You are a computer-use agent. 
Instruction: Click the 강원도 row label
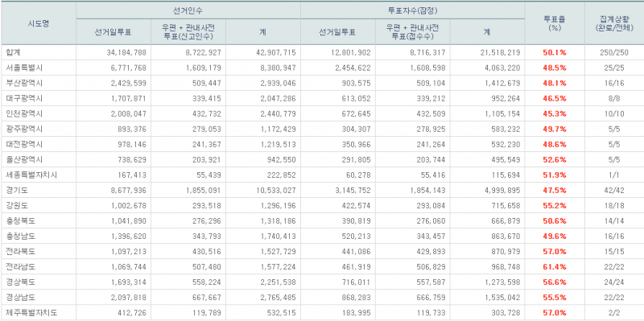16,206
